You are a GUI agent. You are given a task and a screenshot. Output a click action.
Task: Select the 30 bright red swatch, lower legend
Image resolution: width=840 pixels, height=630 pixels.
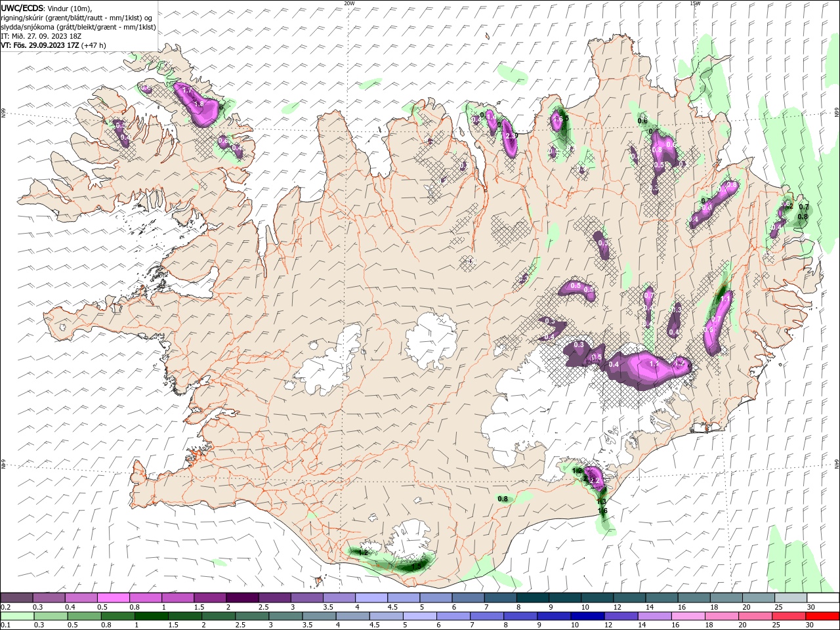point(822,616)
